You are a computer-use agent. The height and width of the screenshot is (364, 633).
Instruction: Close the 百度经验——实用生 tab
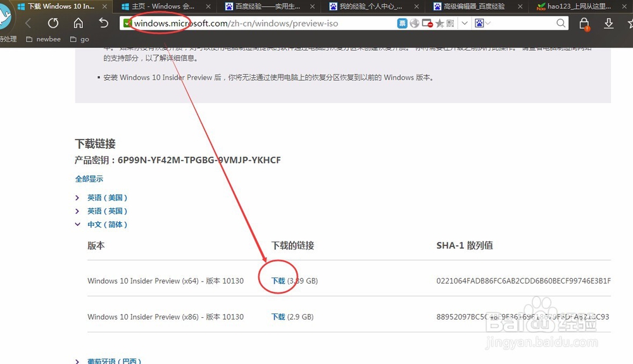click(x=312, y=6)
